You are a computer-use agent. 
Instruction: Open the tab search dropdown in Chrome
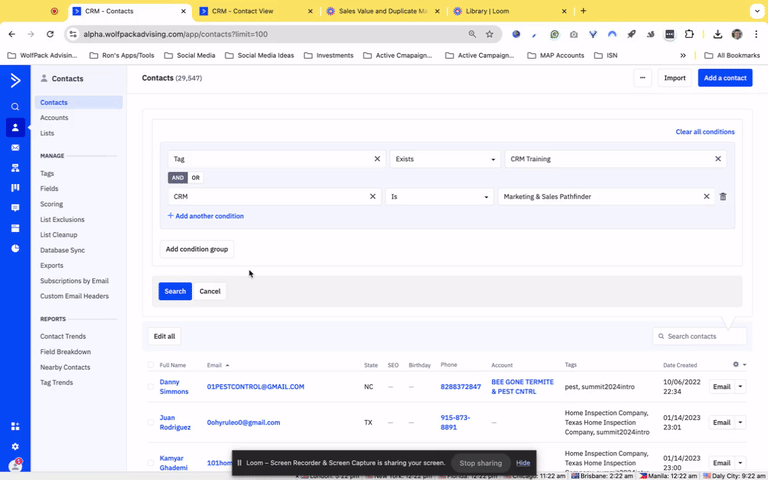[757, 11]
